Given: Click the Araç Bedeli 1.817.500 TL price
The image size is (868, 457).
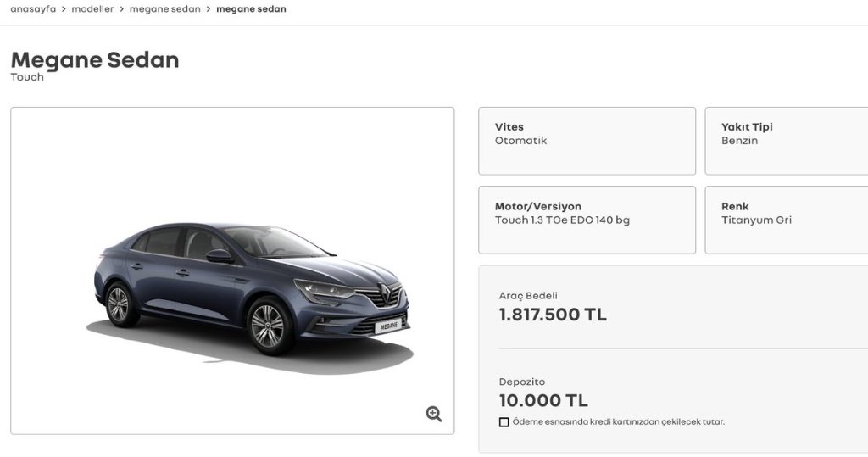Looking at the screenshot, I should coord(553,315).
